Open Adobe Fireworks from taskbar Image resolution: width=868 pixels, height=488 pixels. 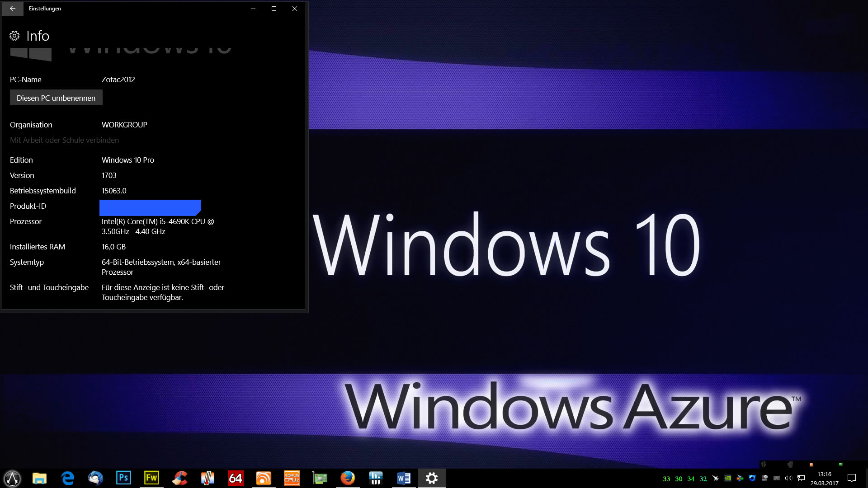point(151,478)
